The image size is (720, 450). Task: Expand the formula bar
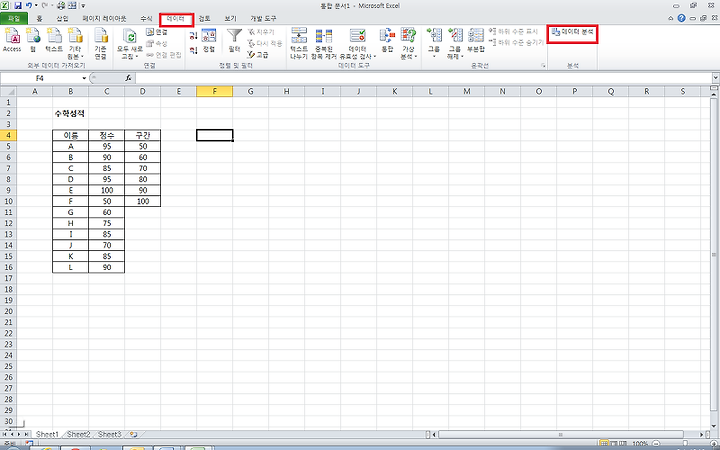pyautogui.click(x=715, y=78)
